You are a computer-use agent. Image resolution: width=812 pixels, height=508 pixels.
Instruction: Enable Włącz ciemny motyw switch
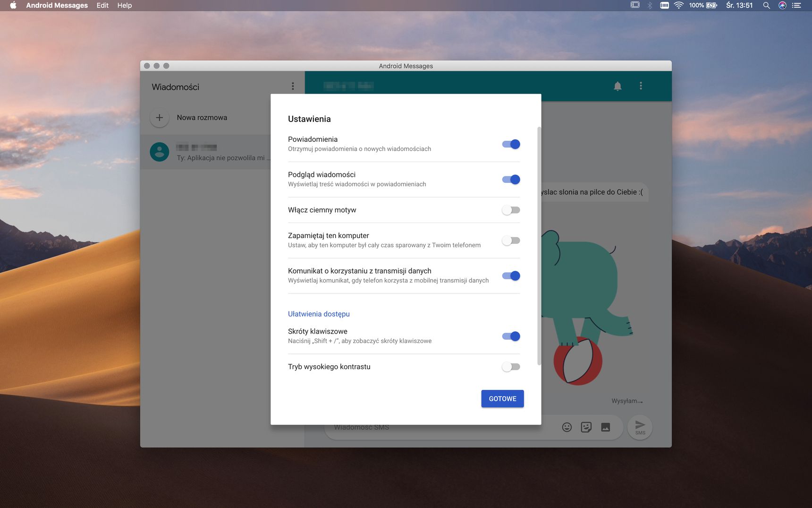(x=511, y=210)
